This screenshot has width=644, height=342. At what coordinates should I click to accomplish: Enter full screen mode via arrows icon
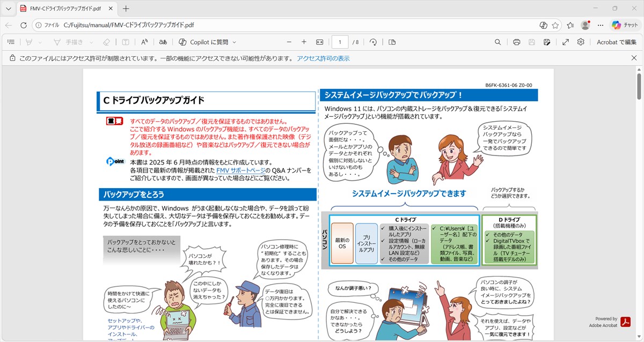566,42
